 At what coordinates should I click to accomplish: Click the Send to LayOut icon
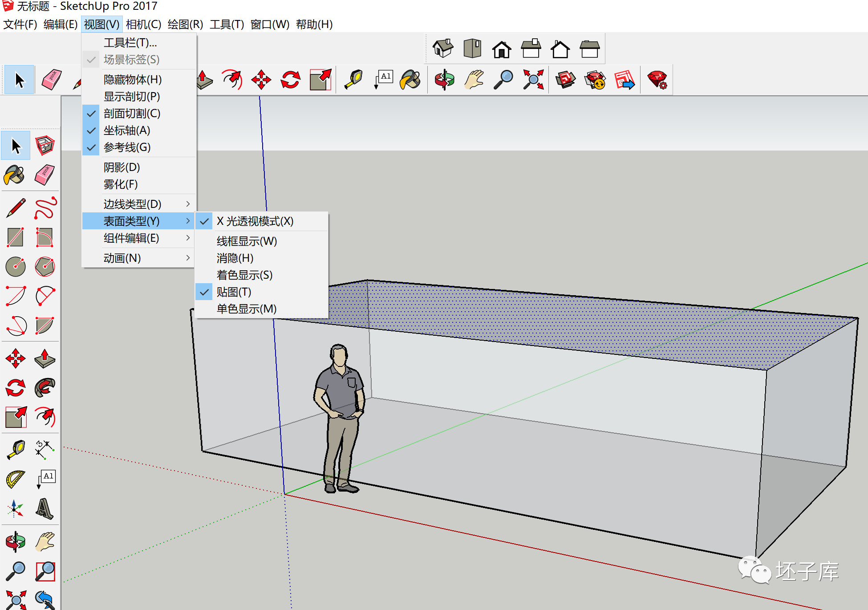625,80
